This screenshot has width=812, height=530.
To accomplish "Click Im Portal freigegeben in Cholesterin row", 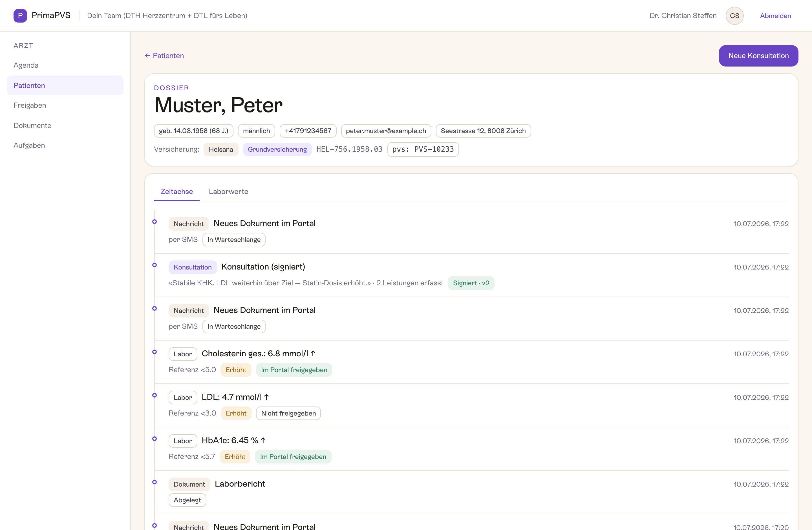I will [294, 370].
